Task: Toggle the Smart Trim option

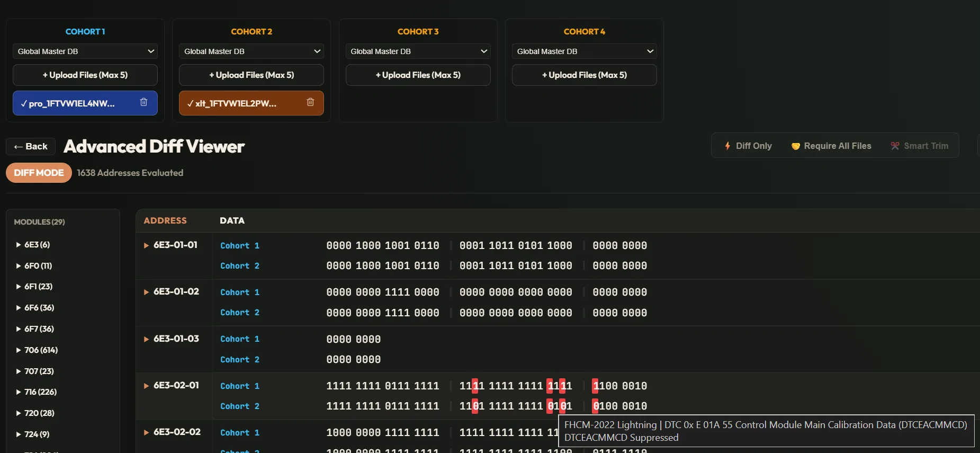Action: tap(920, 146)
